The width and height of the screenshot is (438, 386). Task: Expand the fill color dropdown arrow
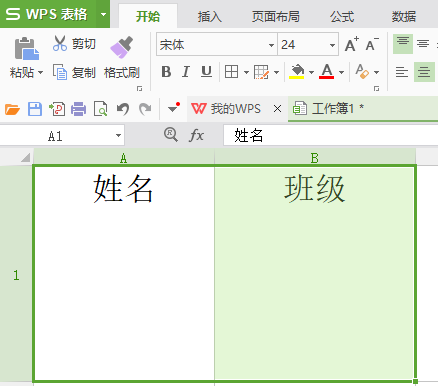(311, 72)
